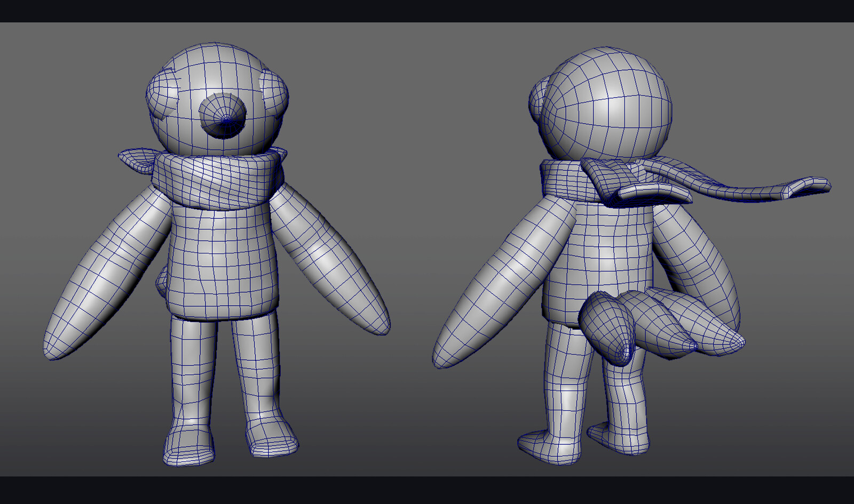Viewport: 854px width, 504px height.
Task: Click the back-view character's head mesh
Action: click(606, 103)
